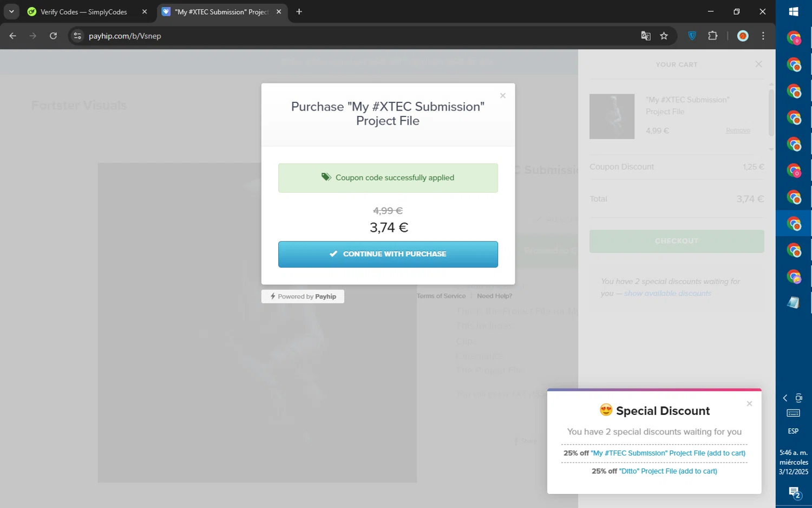Viewport: 812px width, 508px height.
Task: Dismiss the Special Discount popup
Action: 749,403
